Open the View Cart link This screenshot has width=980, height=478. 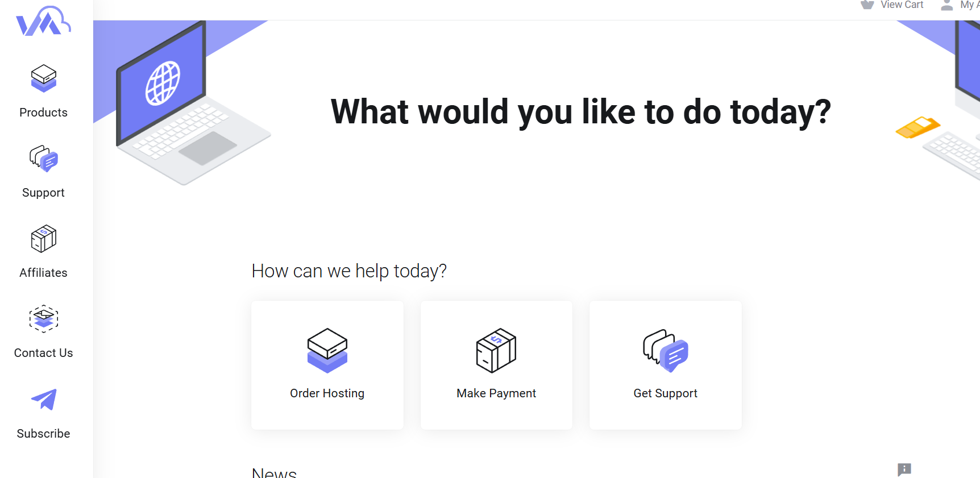(x=902, y=5)
